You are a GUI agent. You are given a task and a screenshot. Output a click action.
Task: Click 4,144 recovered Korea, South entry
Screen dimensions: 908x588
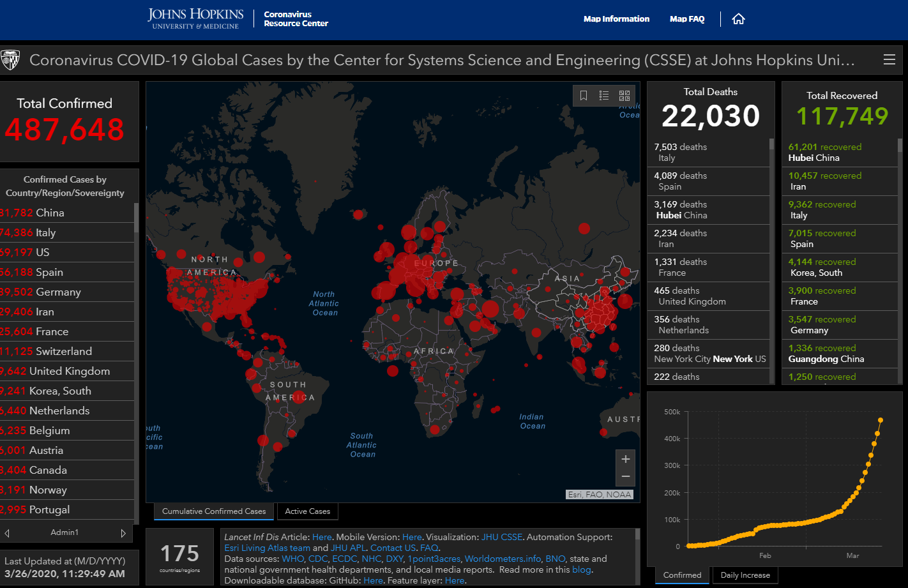840,268
